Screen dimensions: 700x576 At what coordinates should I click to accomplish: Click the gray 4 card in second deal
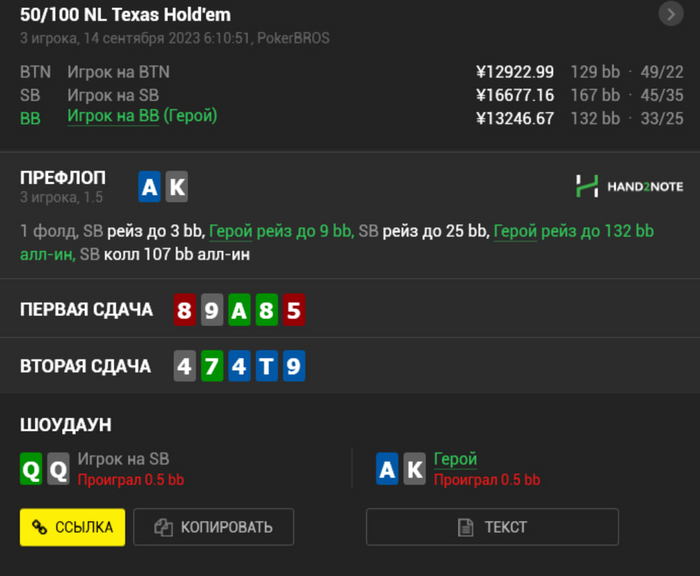185,366
